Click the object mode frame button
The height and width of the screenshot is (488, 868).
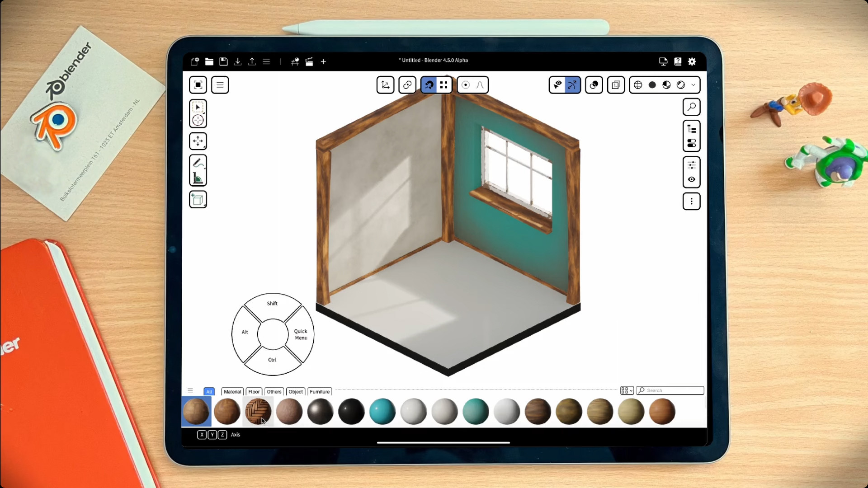[198, 85]
